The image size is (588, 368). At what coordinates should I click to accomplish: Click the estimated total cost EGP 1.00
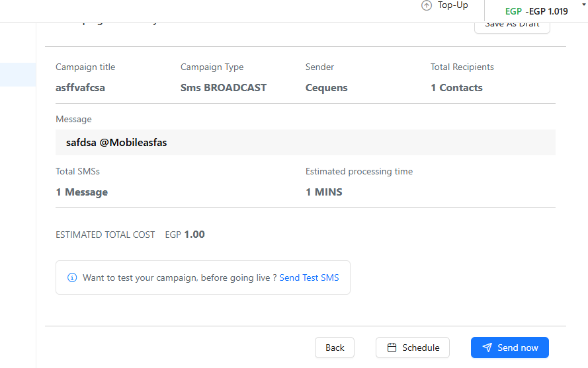click(x=185, y=235)
